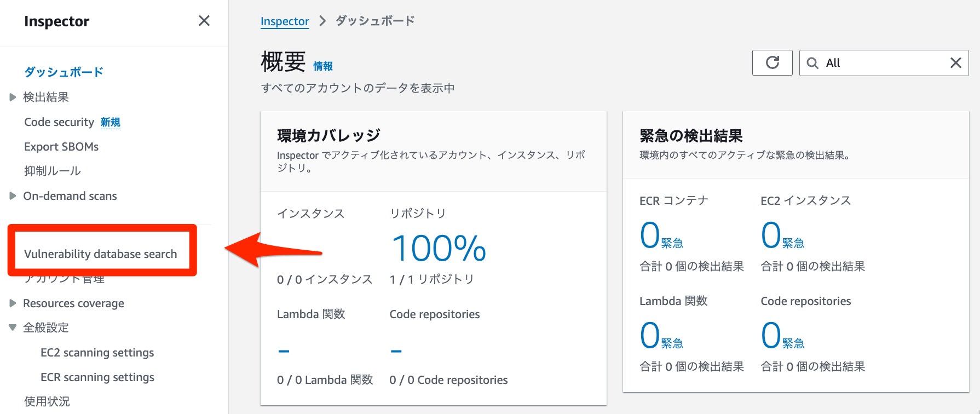Click the Code repositories critical count 0

click(x=771, y=335)
